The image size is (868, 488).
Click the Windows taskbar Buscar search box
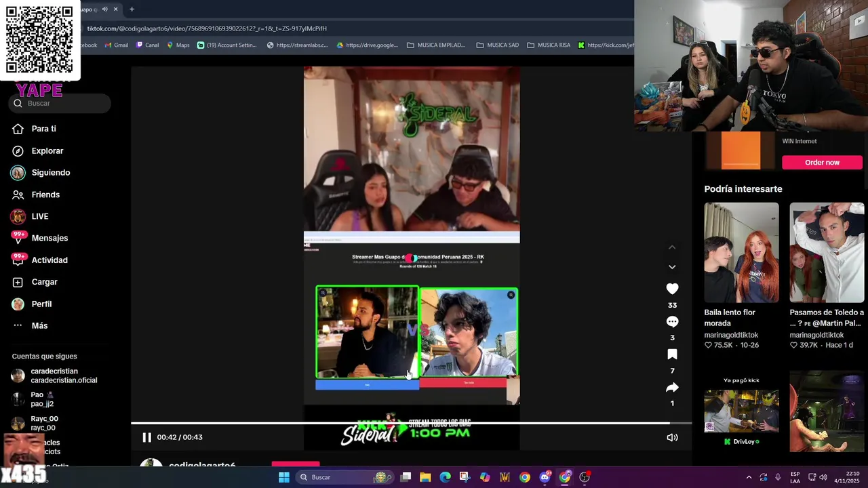(346, 477)
